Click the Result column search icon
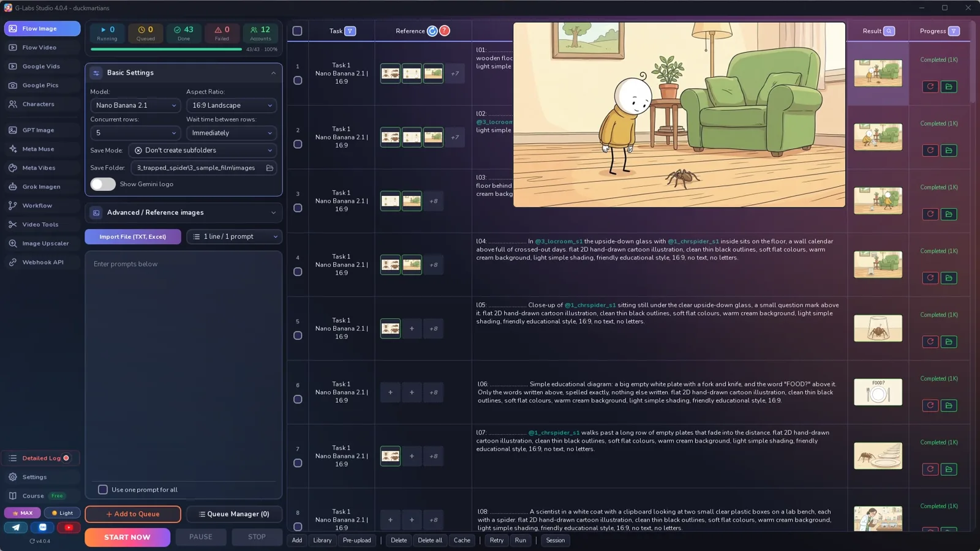 pos(889,31)
